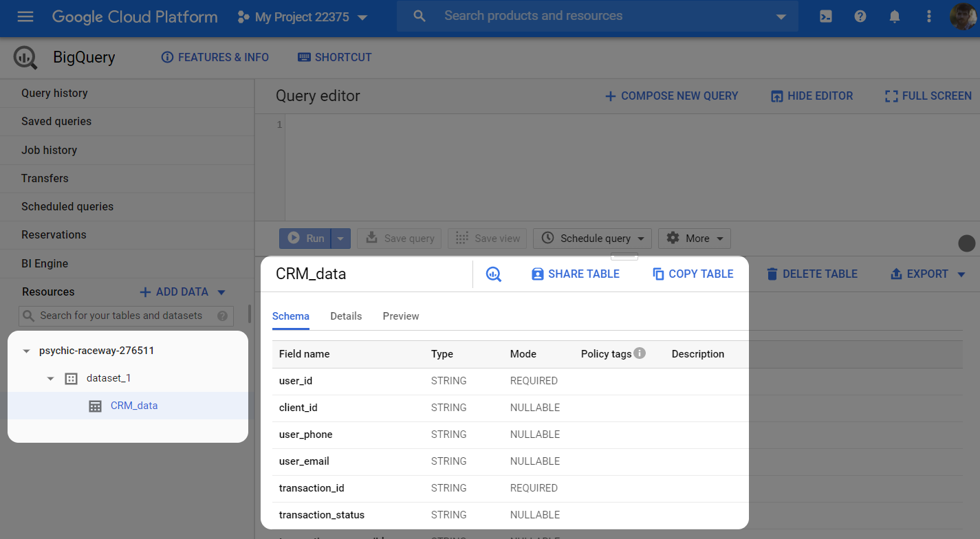Viewport: 980px width, 539px height.
Task: Click the user_phone field name
Action: point(306,434)
